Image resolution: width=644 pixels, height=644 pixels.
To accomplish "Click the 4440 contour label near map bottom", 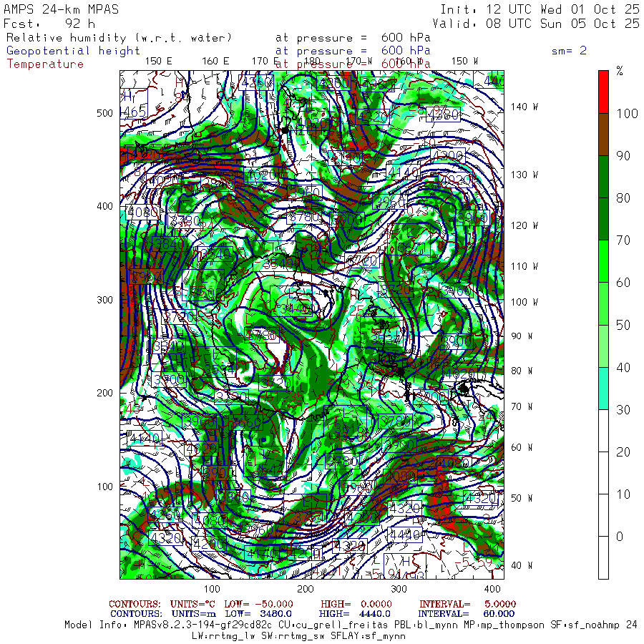I will (x=404, y=535).
